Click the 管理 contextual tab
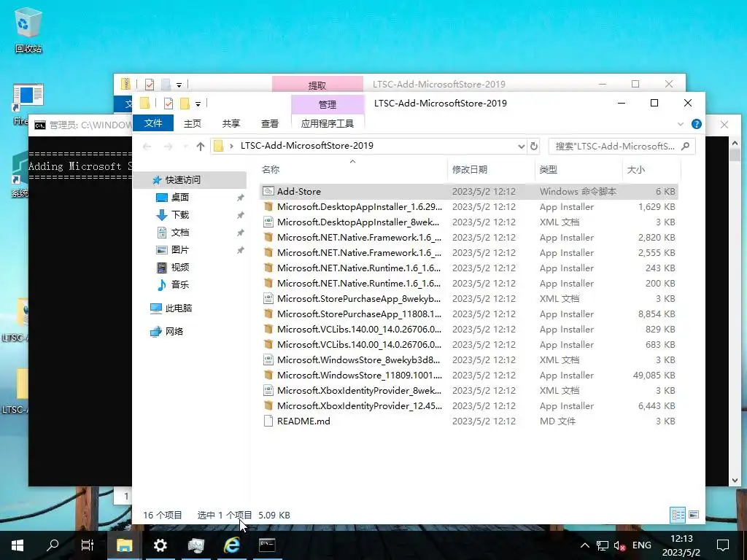The height and width of the screenshot is (560, 747). click(x=328, y=104)
